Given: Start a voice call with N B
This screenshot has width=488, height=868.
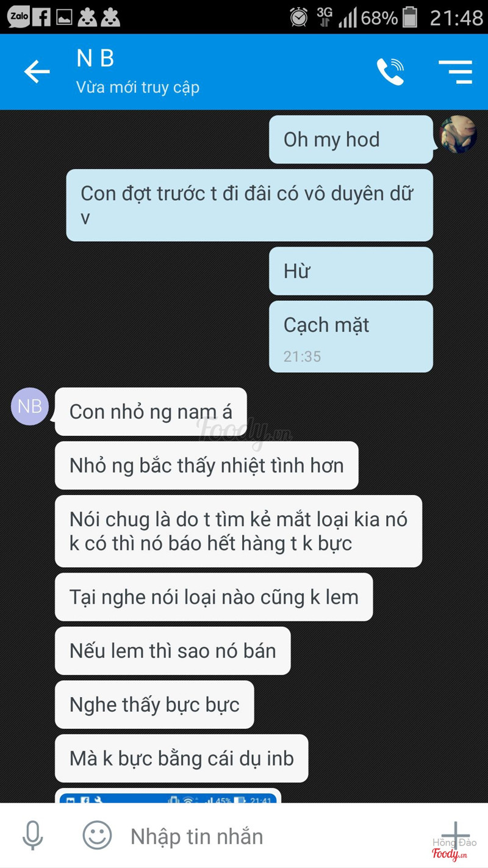Looking at the screenshot, I should click(390, 72).
